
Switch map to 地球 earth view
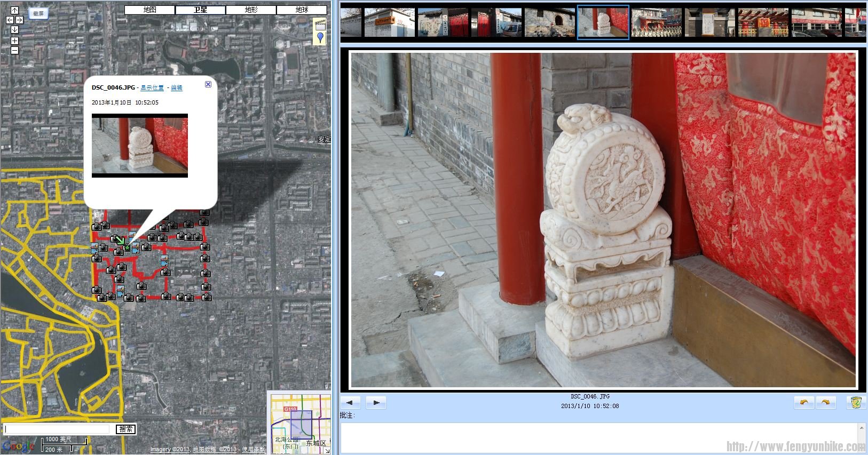coord(302,10)
